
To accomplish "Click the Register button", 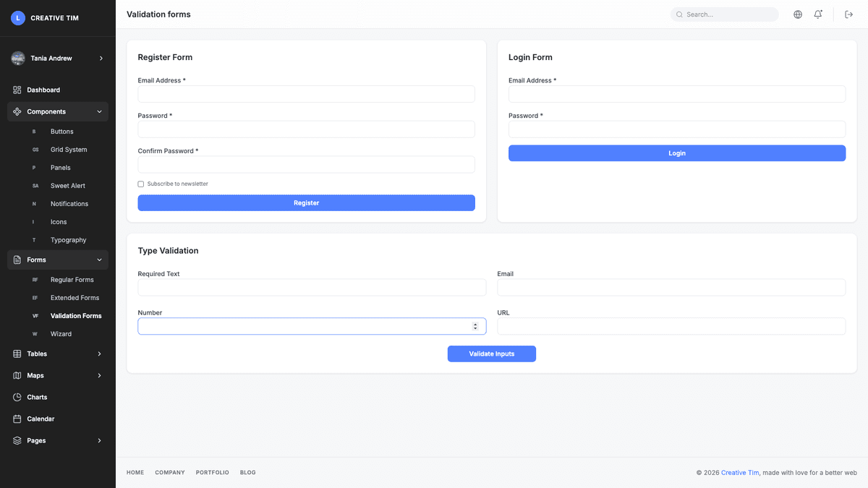I will tap(306, 202).
